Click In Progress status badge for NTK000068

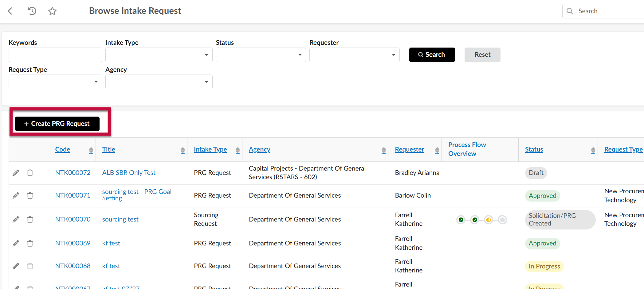[x=544, y=266]
